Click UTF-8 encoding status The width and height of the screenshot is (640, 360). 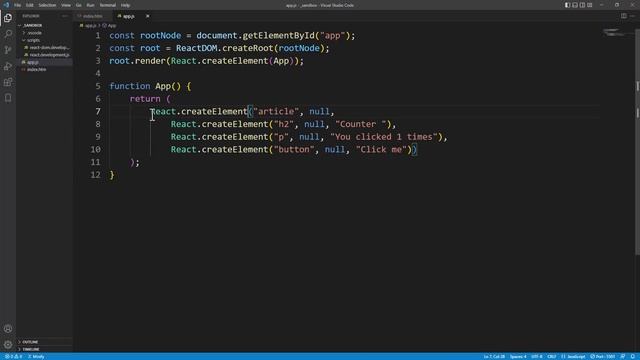[537, 356]
